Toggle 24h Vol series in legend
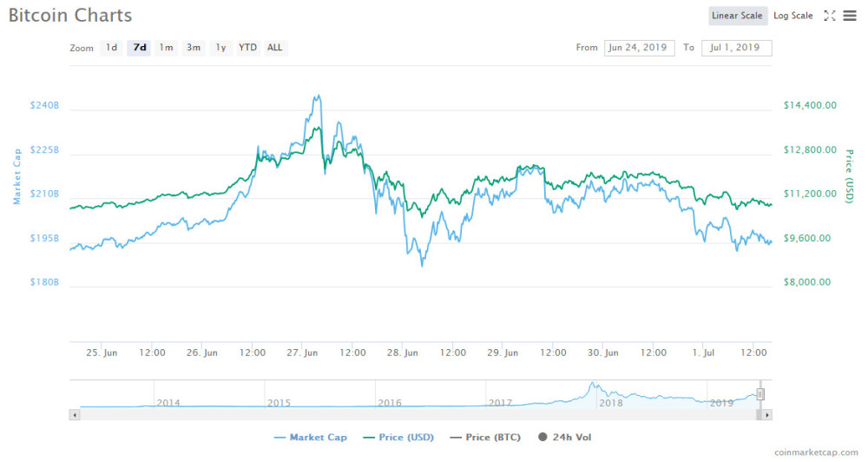The width and height of the screenshot is (868, 462). tap(565, 437)
